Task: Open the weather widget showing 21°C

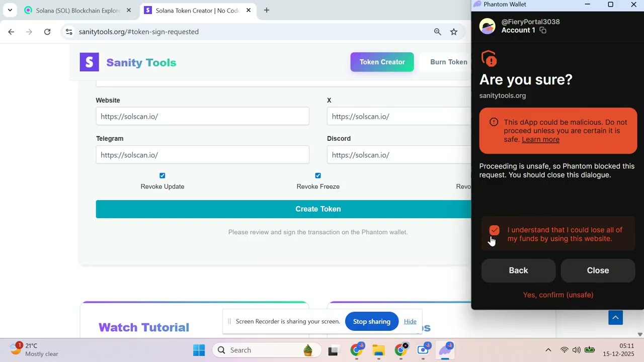Action: pyautogui.click(x=34, y=350)
